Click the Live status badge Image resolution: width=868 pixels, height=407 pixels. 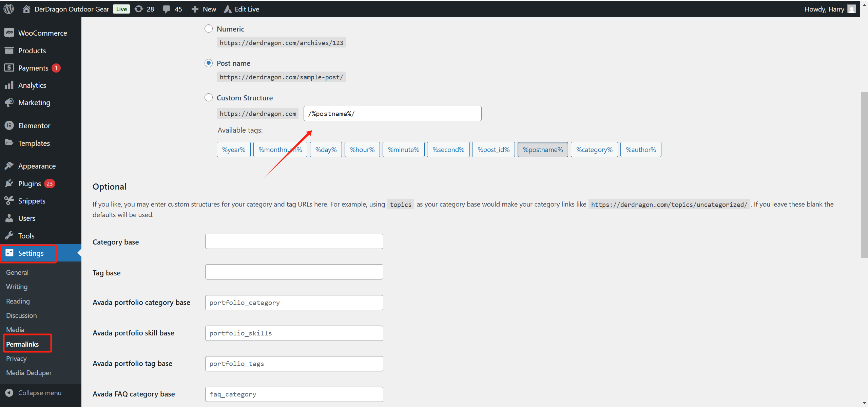click(121, 9)
